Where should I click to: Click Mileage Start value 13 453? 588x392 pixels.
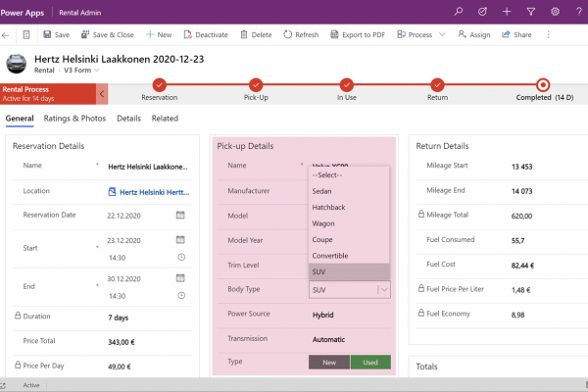pos(521,167)
